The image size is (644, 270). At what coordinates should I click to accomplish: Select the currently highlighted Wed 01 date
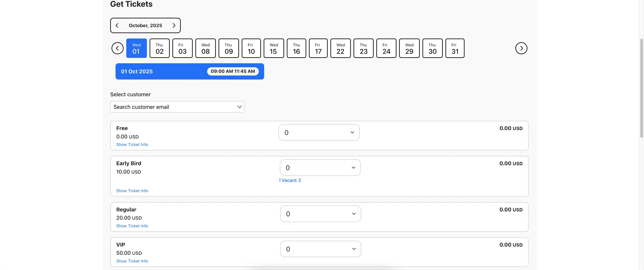point(137,48)
